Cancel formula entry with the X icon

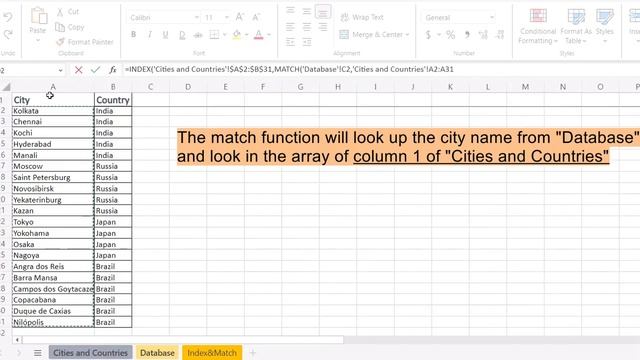(x=78, y=70)
